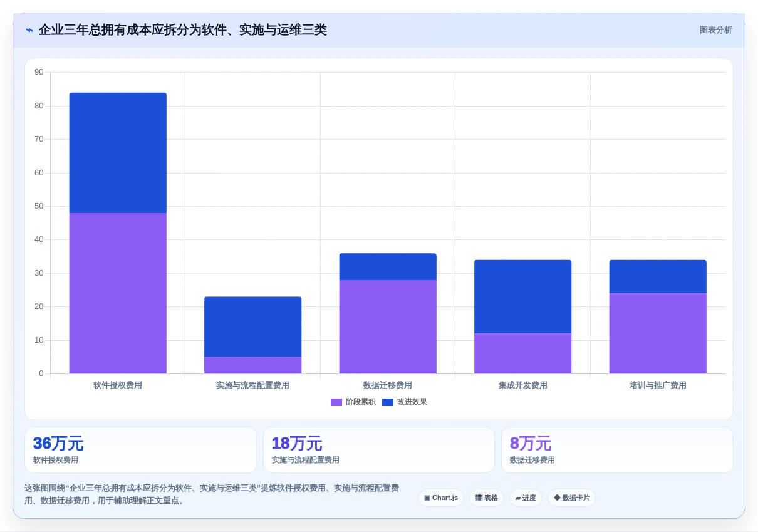Viewport: 758px width, 532px height.
Task: Click the 表格 tag
Action: [487, 498]
